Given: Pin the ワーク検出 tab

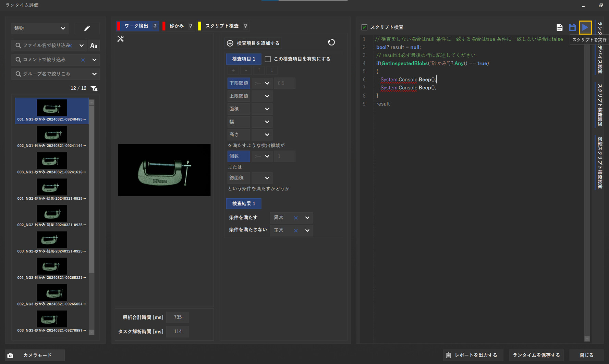Looking at the screenshot, I should (155, 26).
